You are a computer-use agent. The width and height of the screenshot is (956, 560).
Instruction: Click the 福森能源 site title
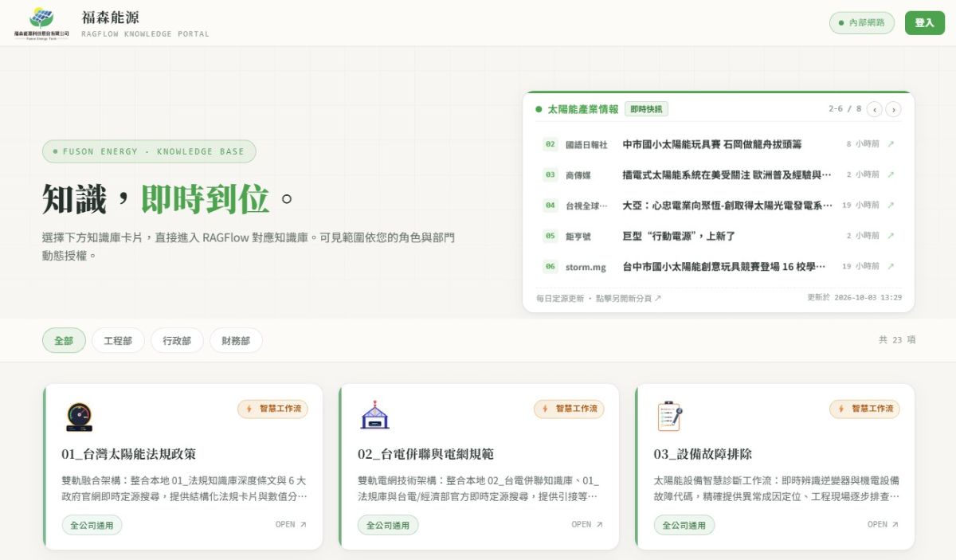tap(110, 18)
